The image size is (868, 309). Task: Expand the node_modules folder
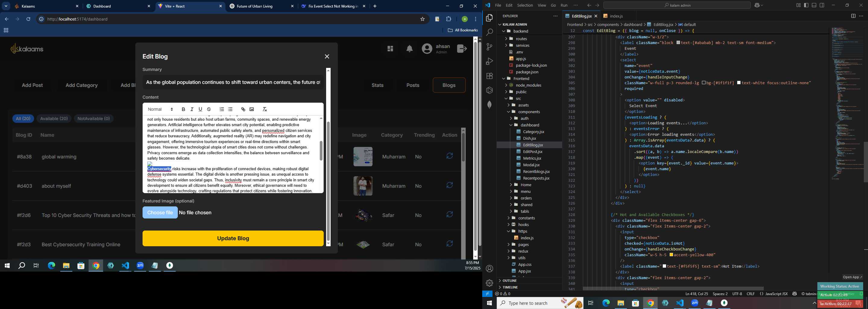(506, 85)
